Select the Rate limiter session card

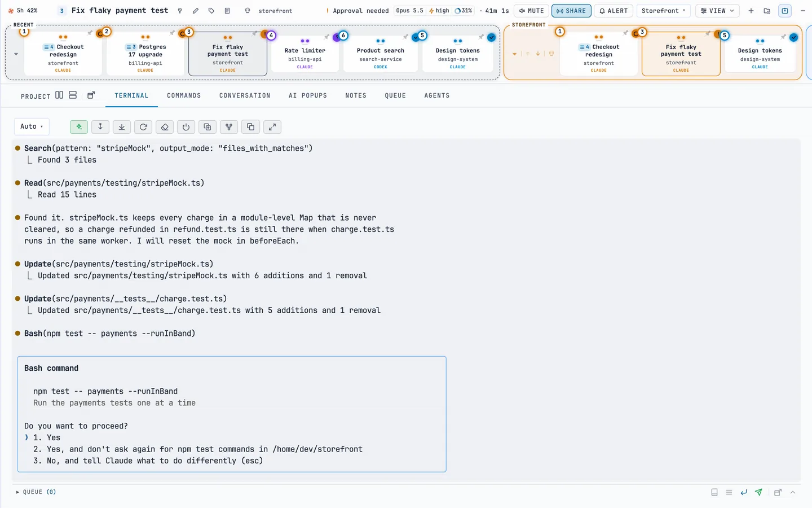305,54
